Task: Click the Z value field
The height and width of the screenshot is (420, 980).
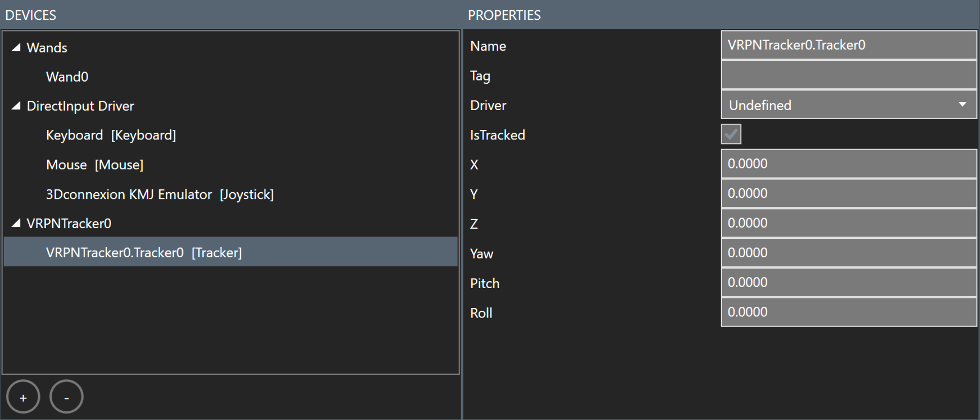Action: pos(849,223)
